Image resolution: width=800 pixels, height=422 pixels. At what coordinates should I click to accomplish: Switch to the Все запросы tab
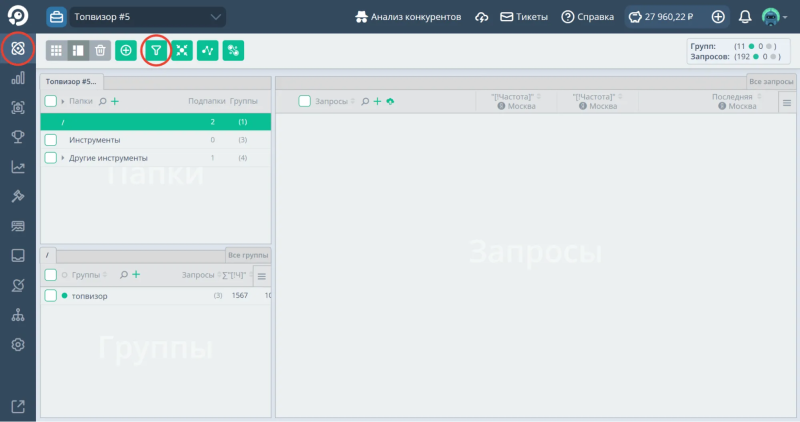coord(770,81)
